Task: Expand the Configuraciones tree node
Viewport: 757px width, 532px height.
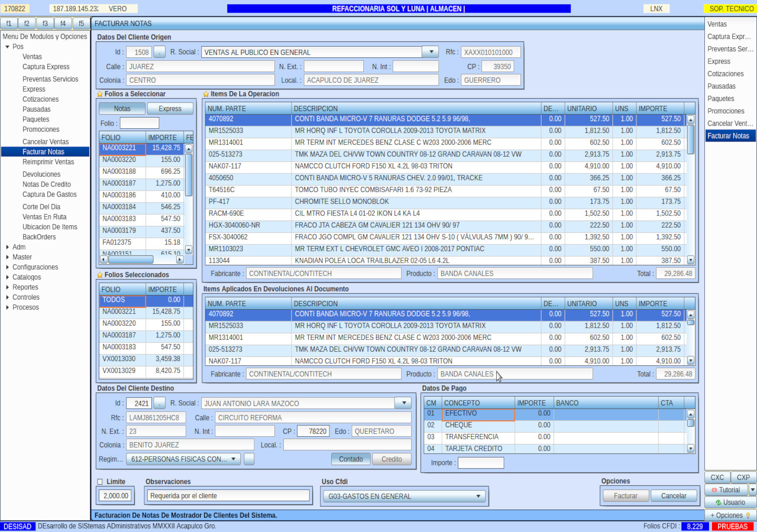Action: pos(7,267)
